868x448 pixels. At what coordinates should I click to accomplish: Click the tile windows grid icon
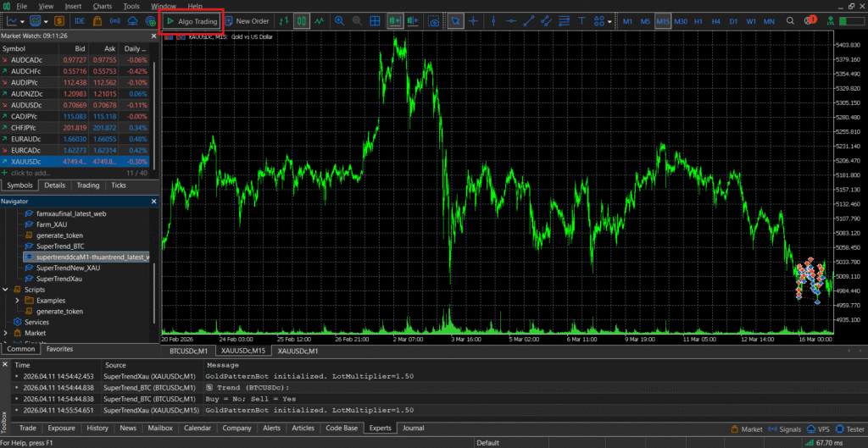(375, 20)
